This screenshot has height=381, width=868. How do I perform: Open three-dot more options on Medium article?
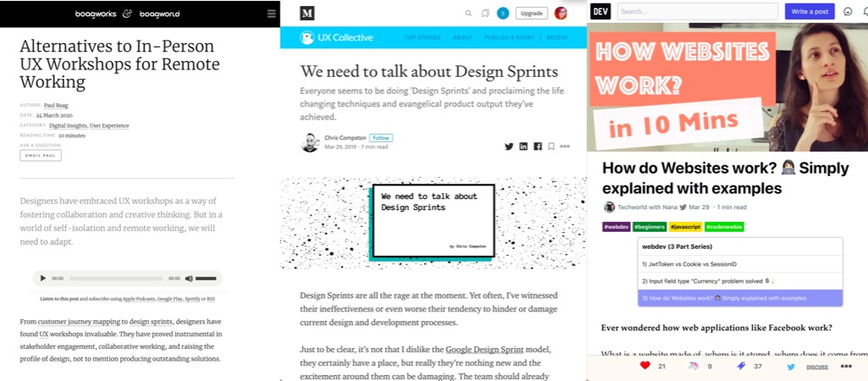565,146
